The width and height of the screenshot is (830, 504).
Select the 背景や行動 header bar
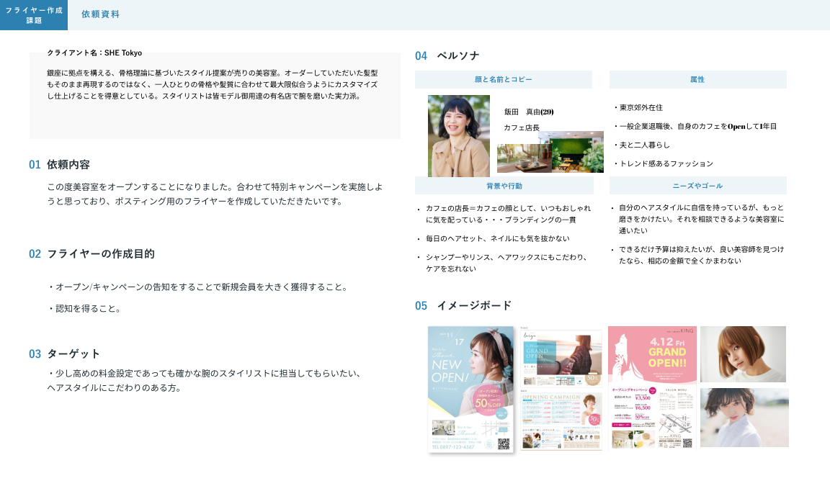(x=504, y=186)
